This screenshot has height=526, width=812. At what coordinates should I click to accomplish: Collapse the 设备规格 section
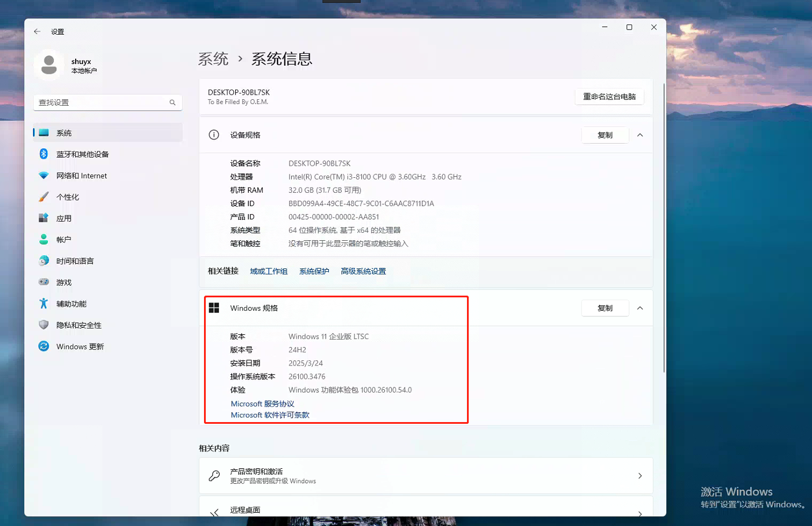click(640, 135)
